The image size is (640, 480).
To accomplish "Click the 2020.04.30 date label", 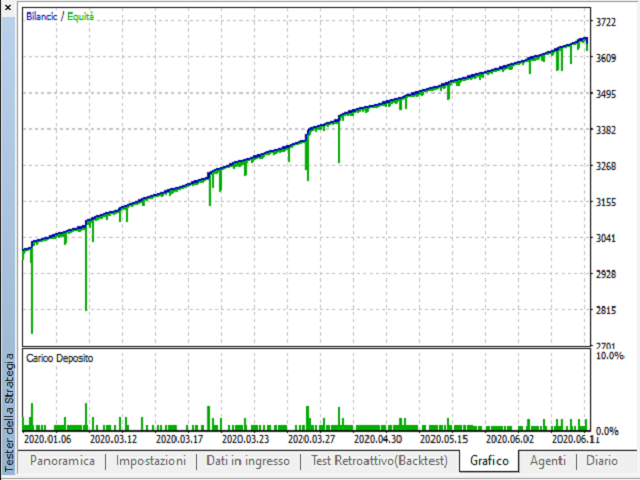I will (378, 440).
